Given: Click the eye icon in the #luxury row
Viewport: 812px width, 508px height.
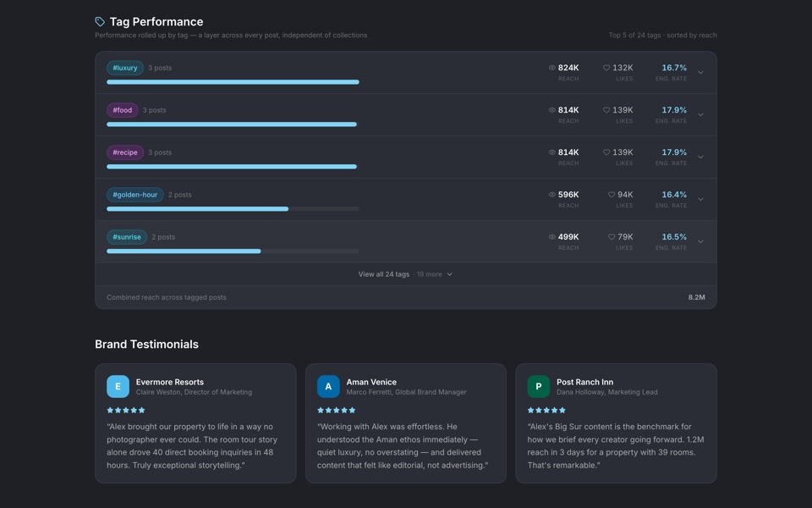Looking at the screenshot, I should point(552,68).
